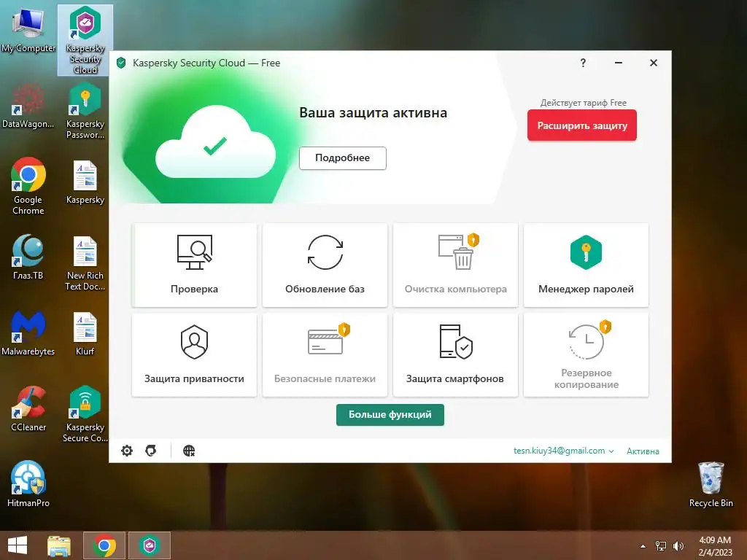Open the Windows Start button
The image size is (747, 560).
pos(18,545)
